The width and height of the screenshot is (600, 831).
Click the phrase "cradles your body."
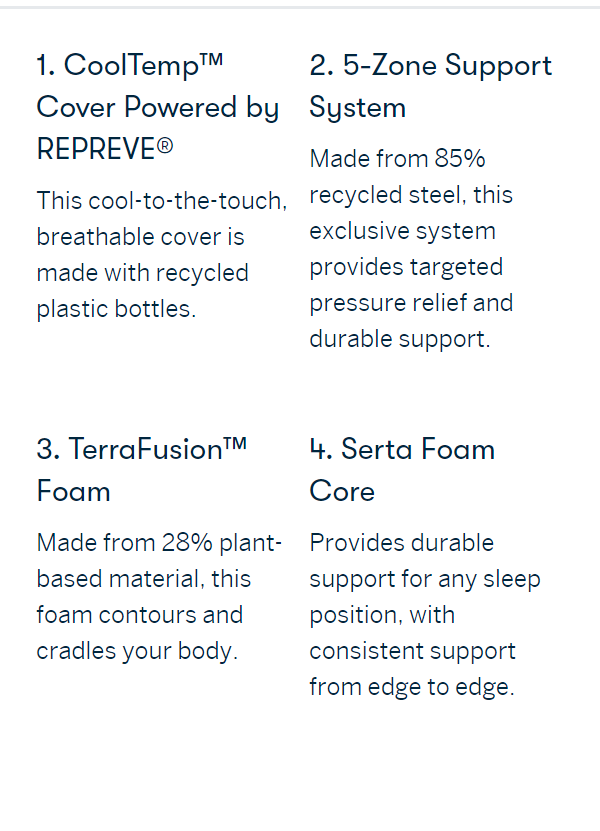click(137, 651)
